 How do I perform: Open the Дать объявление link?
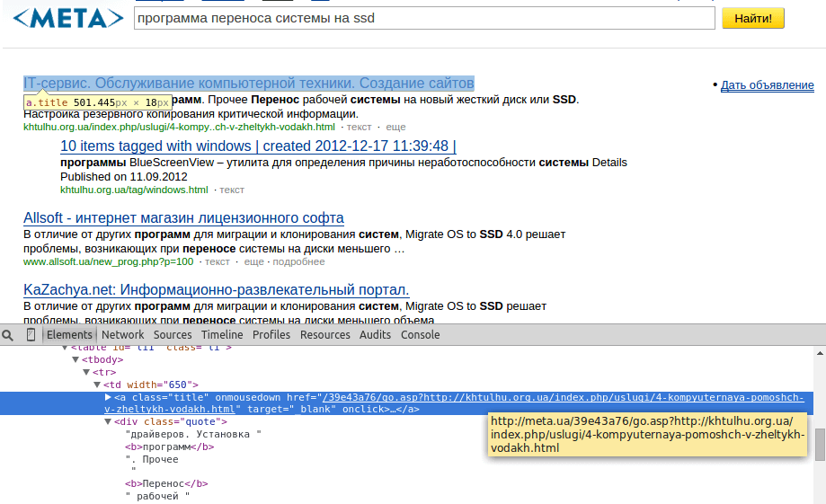click(x=767, y=85)
